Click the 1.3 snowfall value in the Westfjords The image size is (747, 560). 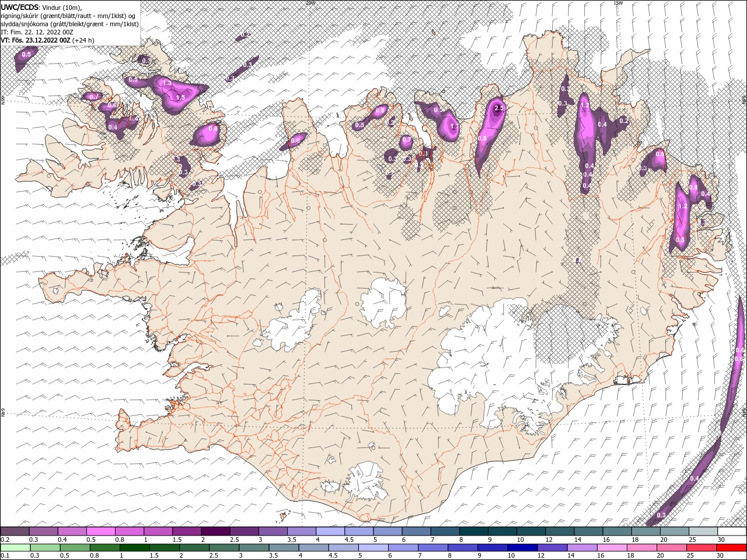click(167, 83)
